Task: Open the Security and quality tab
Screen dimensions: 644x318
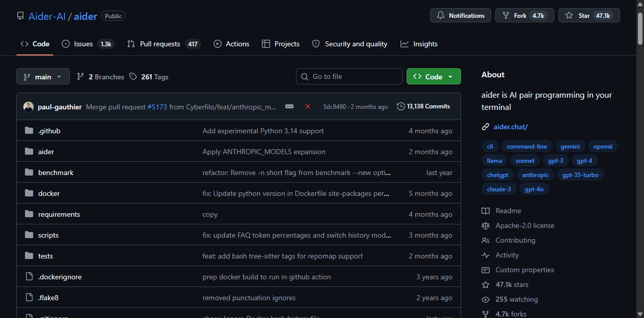Action: (x=350, y=44)
